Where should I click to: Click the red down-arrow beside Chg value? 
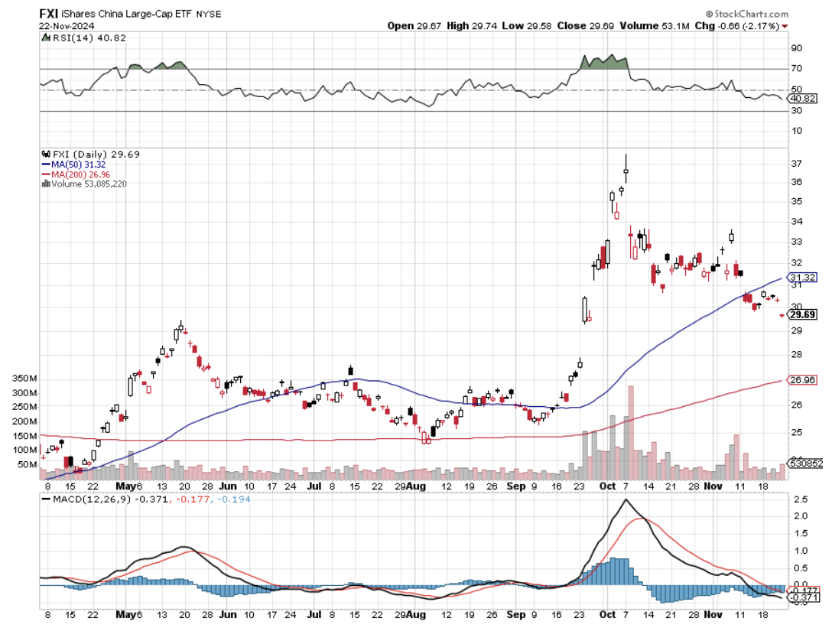click(x=785, y=26)
